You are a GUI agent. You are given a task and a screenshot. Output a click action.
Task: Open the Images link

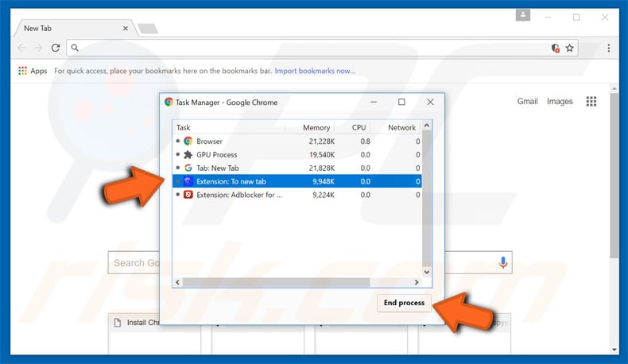560,101
